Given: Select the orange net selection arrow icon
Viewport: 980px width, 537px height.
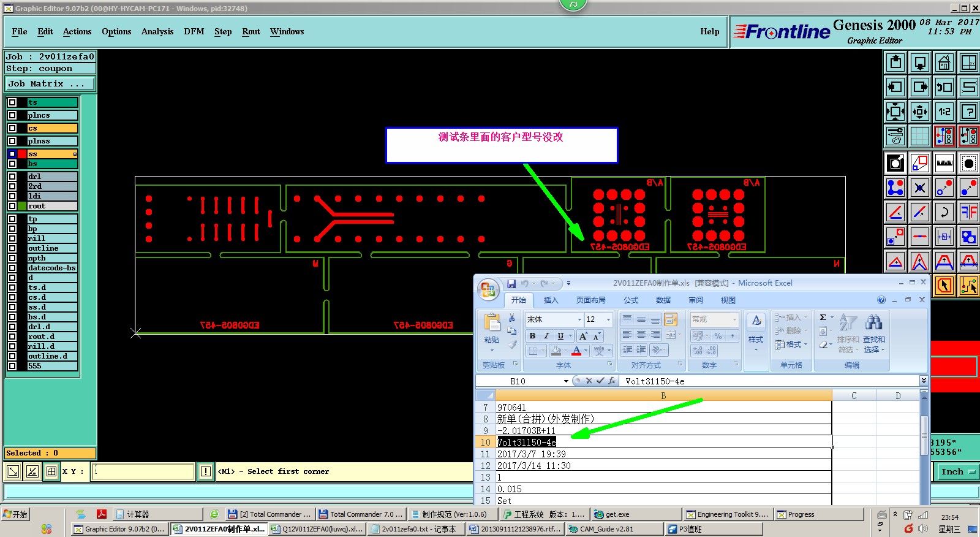Looking at the screenshot, I should 969,286.
